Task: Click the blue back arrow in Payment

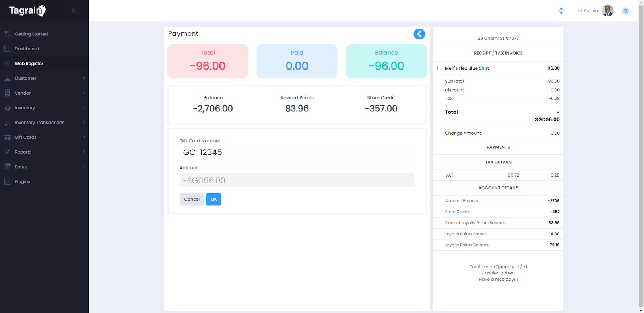Action: (x=419, y=34)
